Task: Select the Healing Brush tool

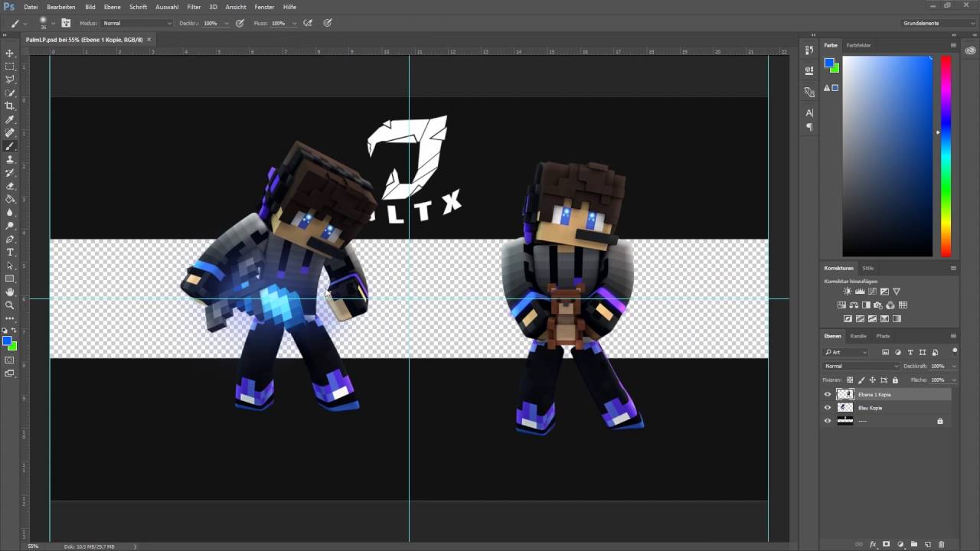Action: pyautogui.click(x=10, y=132)
